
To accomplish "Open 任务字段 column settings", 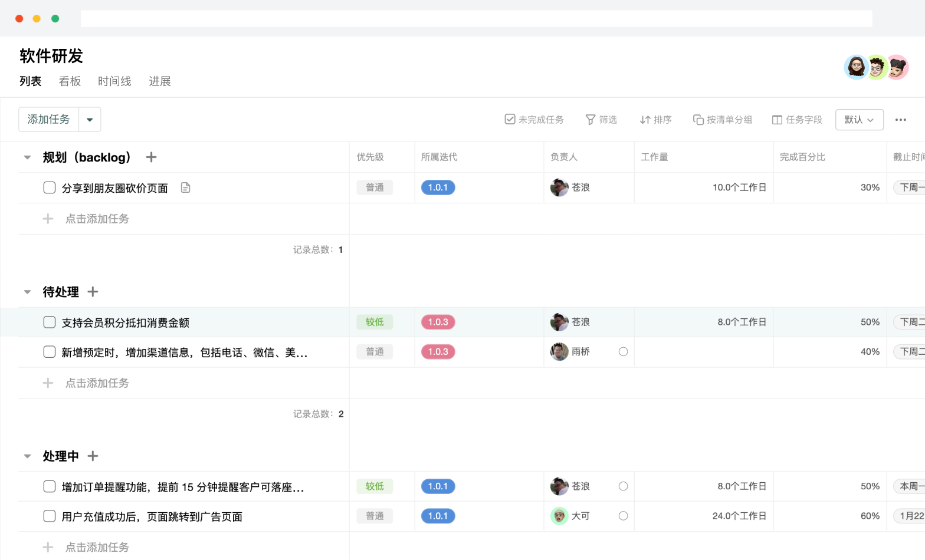I will pos(797,120).
